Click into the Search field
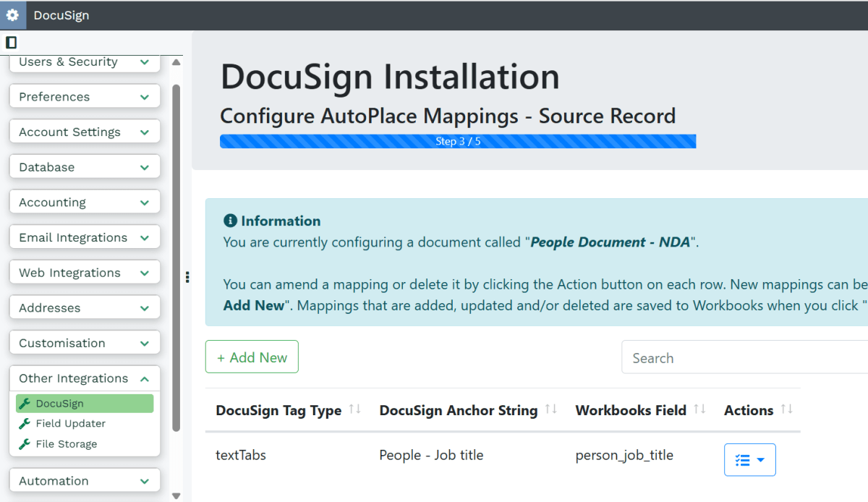The height and width of the screenshot is (502, 868). point(744,358)
